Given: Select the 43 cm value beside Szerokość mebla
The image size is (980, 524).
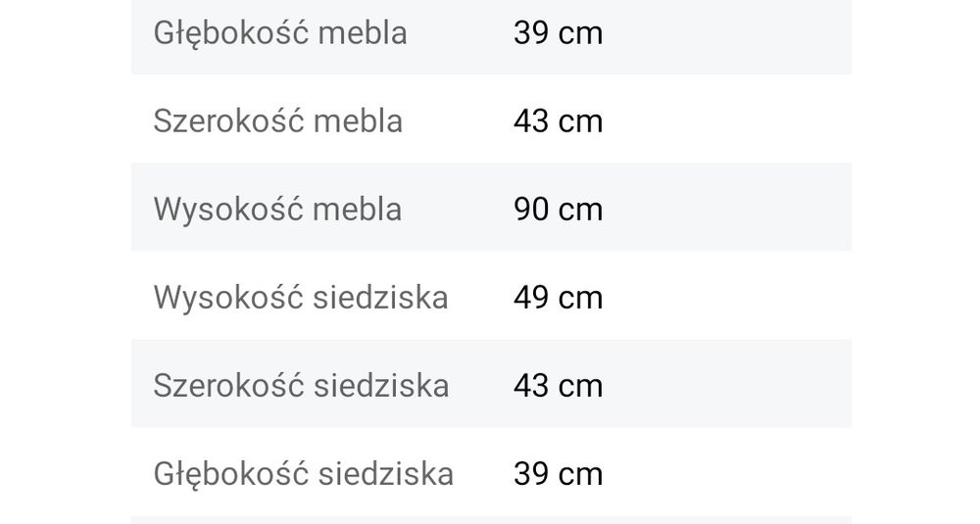Looking at the screenshot, I should coord(558,121).
